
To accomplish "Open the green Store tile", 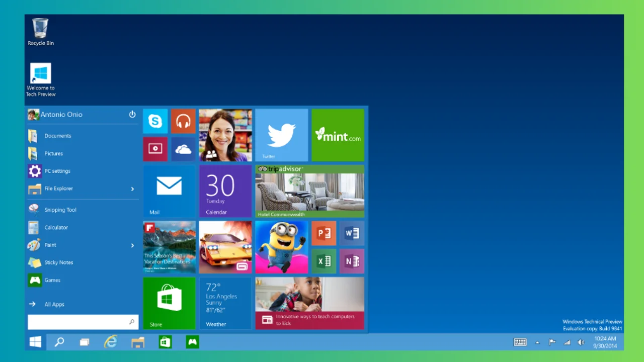I will click(169, 303).
